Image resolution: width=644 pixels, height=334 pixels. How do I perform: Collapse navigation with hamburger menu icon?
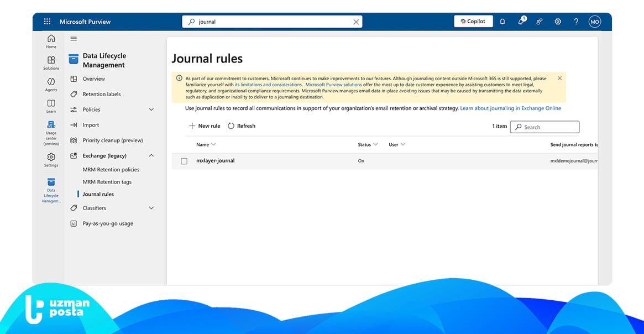[74, 39]
